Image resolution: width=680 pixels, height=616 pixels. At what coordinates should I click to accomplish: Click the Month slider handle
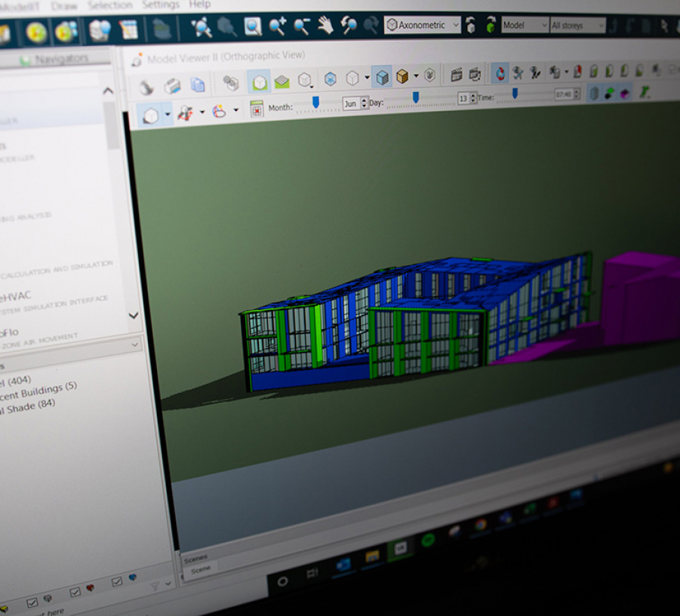click(316, 103)
